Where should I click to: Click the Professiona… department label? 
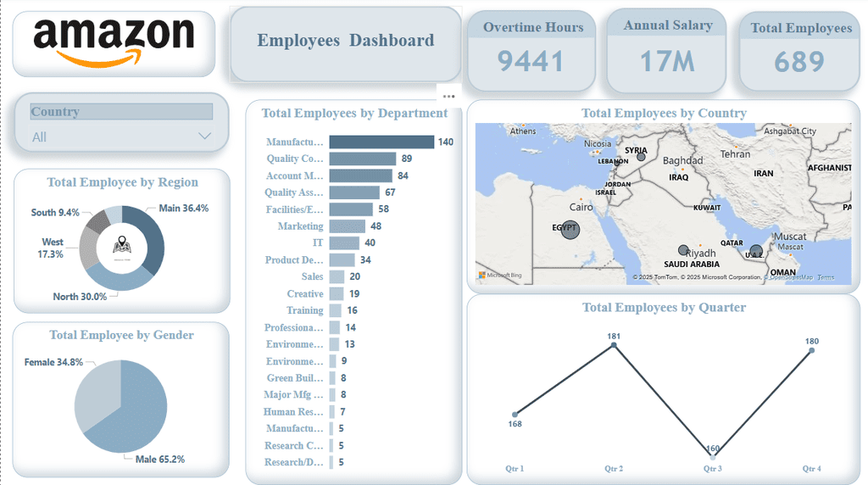point(293,327)
